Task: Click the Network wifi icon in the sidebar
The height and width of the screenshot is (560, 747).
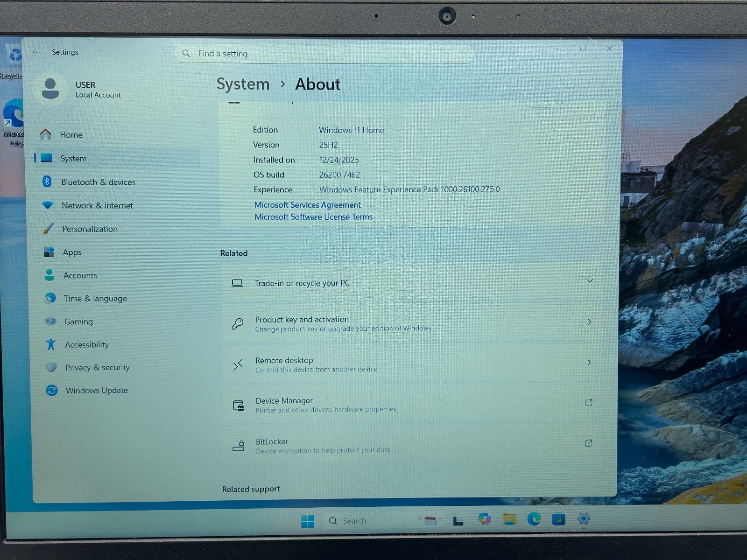Action: tap(48, 205)
